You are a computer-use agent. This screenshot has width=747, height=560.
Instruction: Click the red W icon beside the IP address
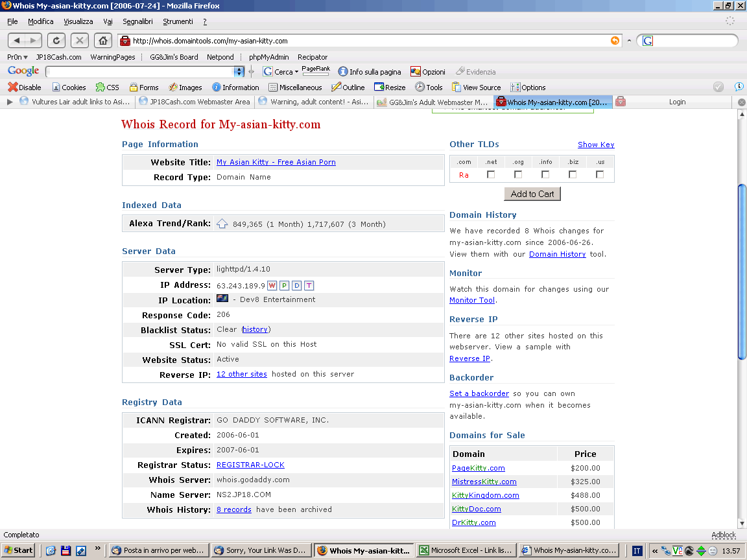[x=272, y=286]
